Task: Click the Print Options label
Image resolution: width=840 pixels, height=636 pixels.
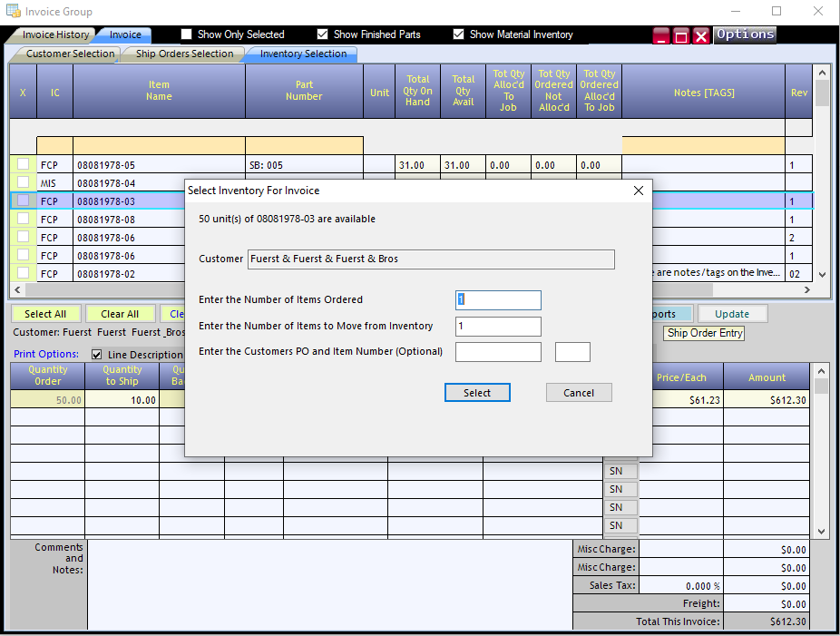Action: click(46, 354)
